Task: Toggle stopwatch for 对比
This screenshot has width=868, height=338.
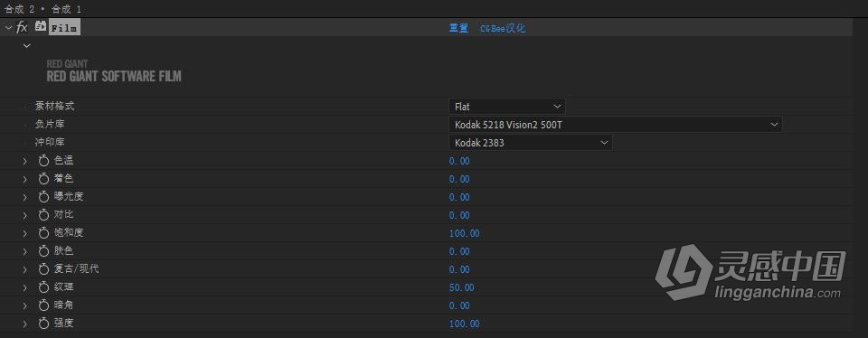Action: coord(43,215)
